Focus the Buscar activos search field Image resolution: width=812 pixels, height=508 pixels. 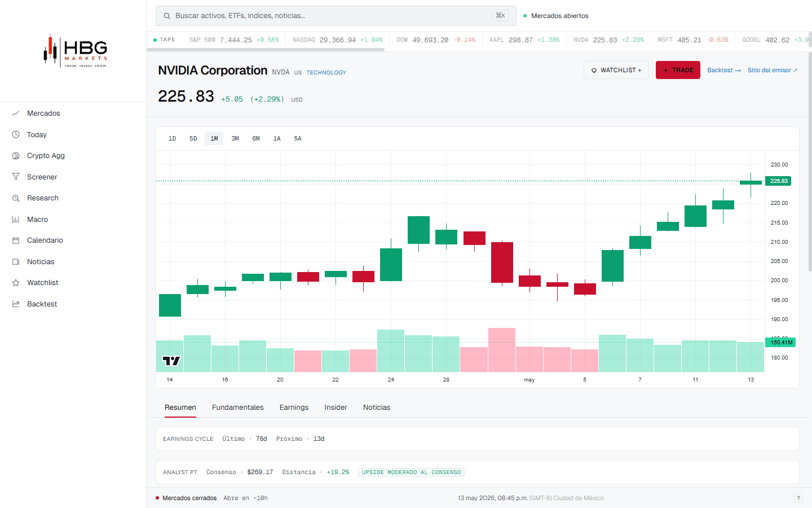pos(336,16)
